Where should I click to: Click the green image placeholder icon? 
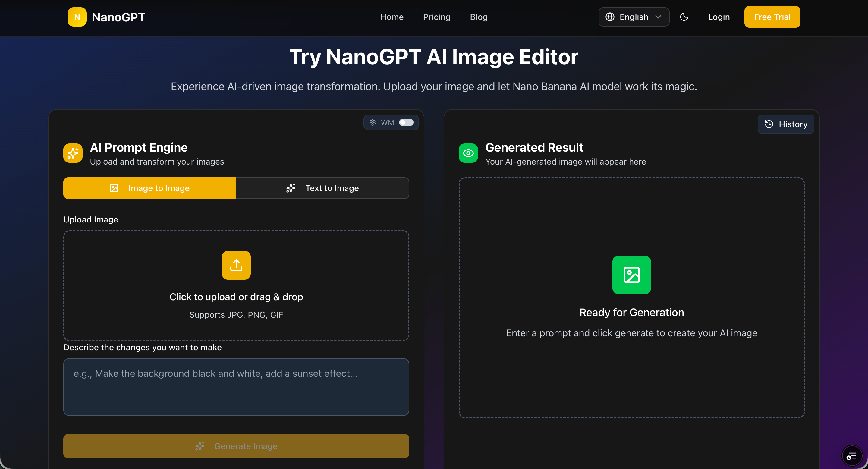(x=631, y=275)
